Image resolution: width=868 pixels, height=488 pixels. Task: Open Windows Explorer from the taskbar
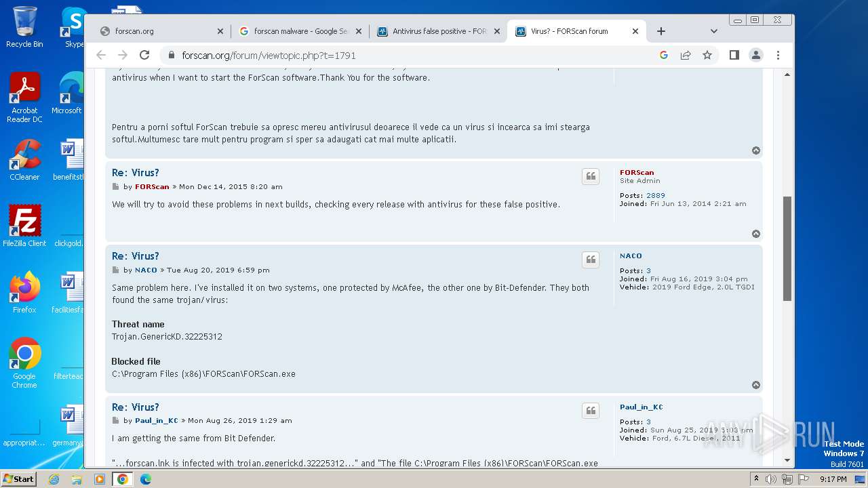77,479
